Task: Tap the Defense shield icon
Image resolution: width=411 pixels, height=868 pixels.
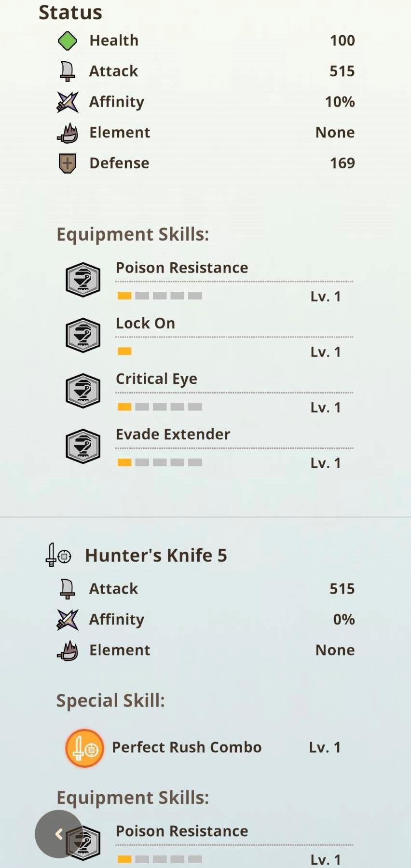Action: [x=68, y=163]
